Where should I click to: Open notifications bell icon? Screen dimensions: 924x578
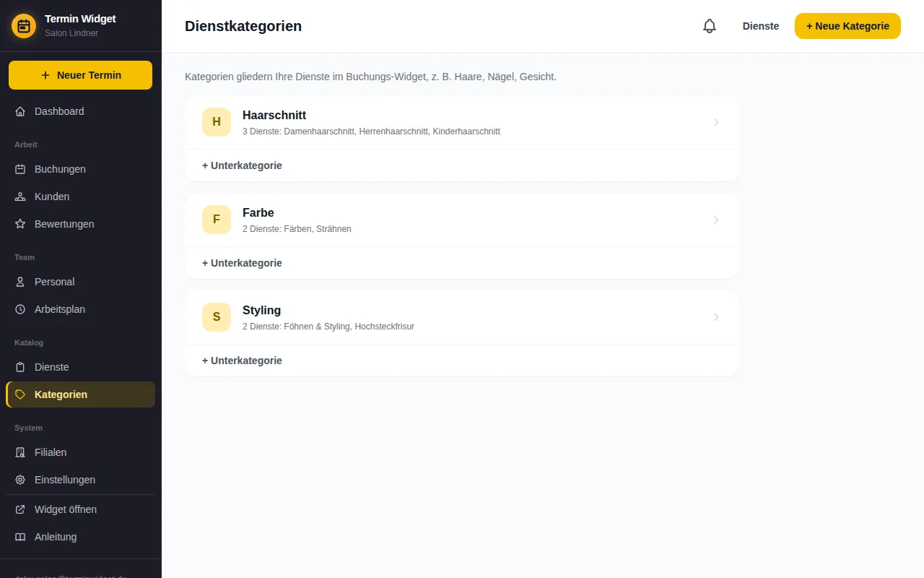coord(710,26)
